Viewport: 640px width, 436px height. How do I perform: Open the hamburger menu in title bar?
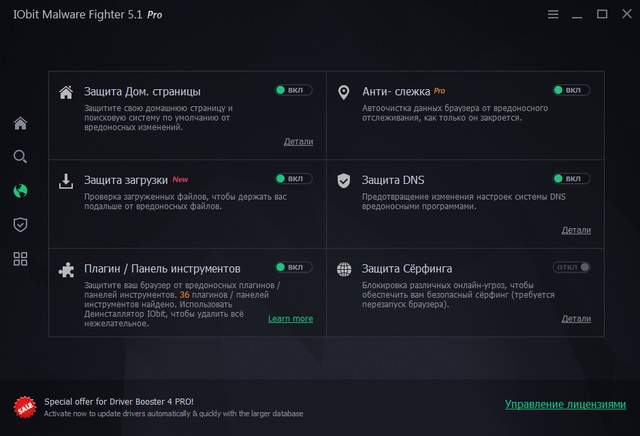(x=554, y=14)
